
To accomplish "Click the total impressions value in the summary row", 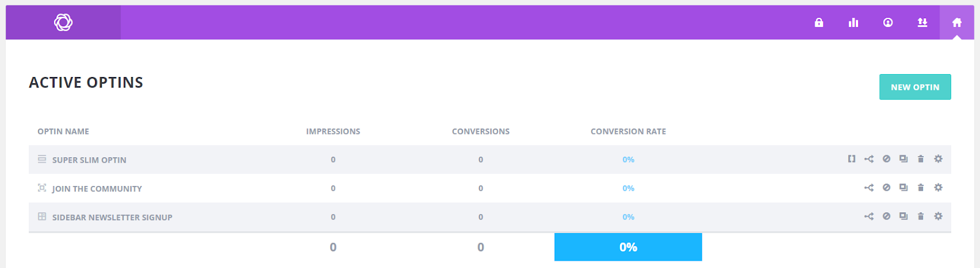I will point(333,247).
